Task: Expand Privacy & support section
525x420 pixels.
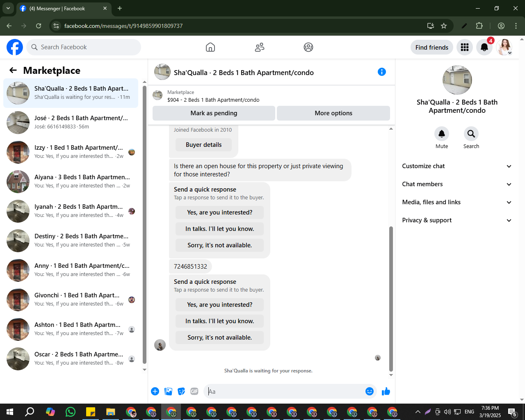Action: point(457,220)
